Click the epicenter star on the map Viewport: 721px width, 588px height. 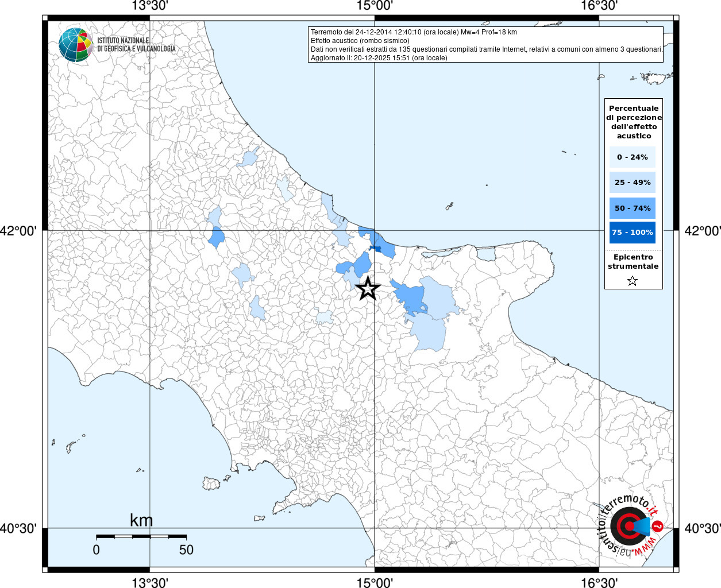click(368, 288)
